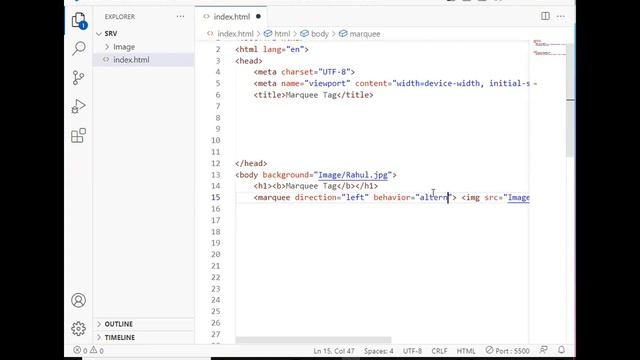Click html in the breadcrumb
Viewport: 640px width, 360px height.
282,34
